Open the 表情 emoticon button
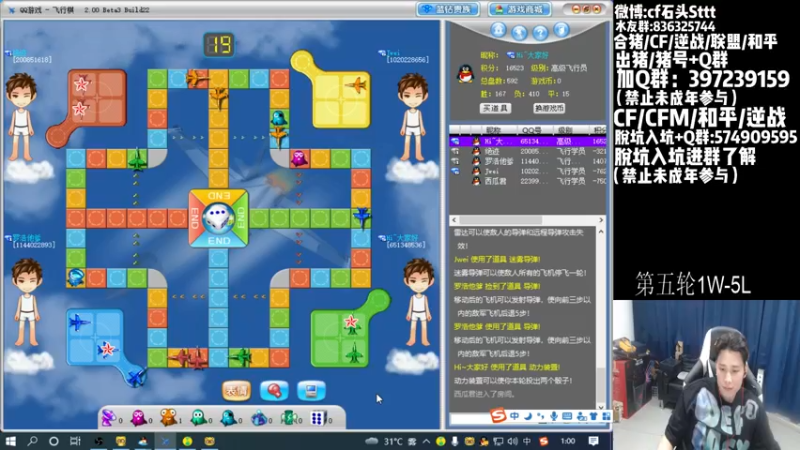Image resolution: width=800 pixels, height=450 pixels. (236, 391)
